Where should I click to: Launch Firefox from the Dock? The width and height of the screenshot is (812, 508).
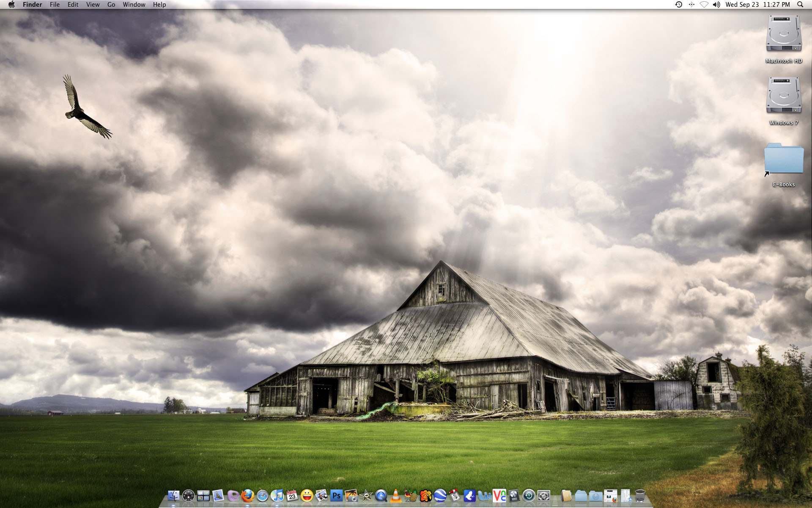(247, 495)
